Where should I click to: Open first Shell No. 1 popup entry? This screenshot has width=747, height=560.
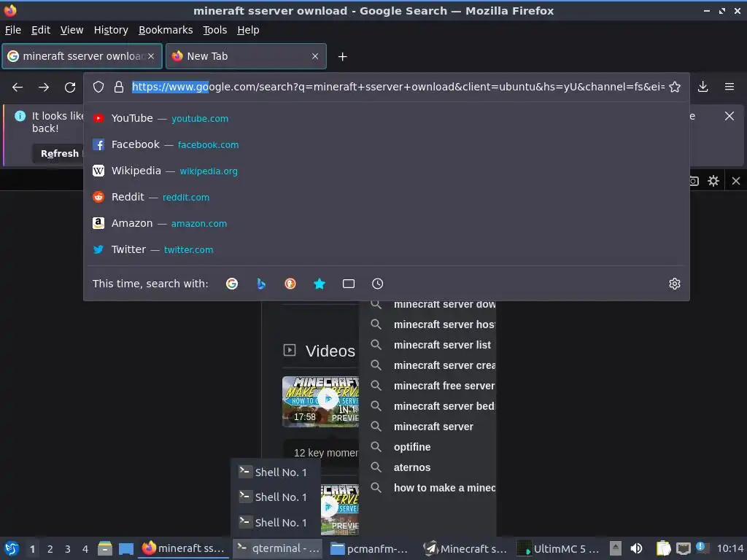tap(274, 472)
